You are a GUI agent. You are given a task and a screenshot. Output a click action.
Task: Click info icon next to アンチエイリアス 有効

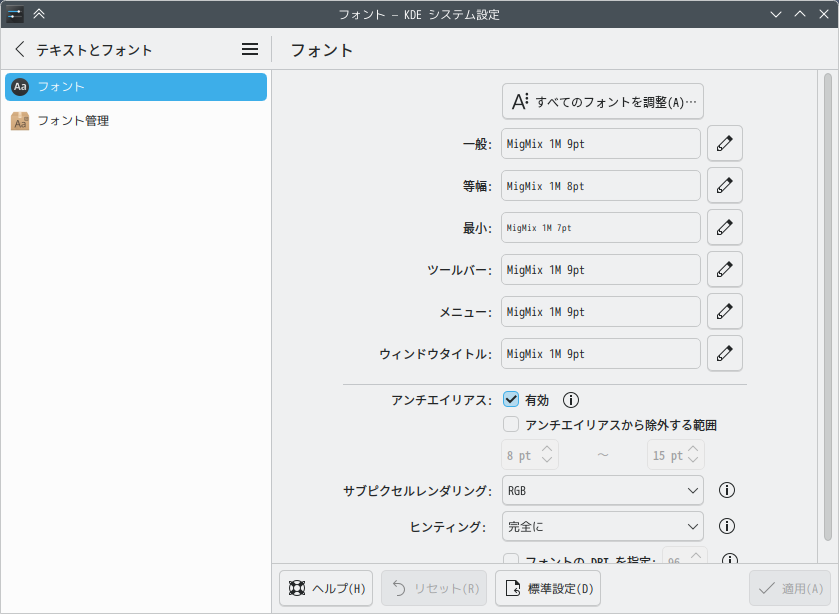pyautogui.click(x=571, y=400)
